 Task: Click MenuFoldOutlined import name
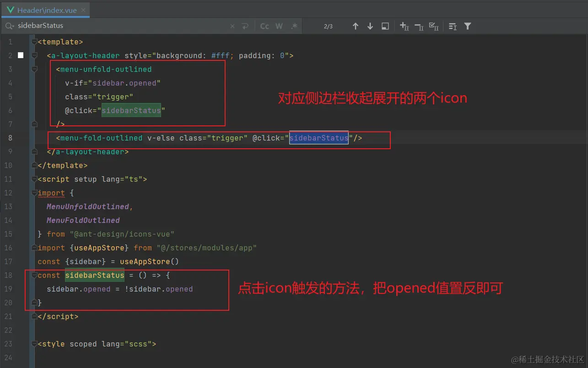coord(83,220)
